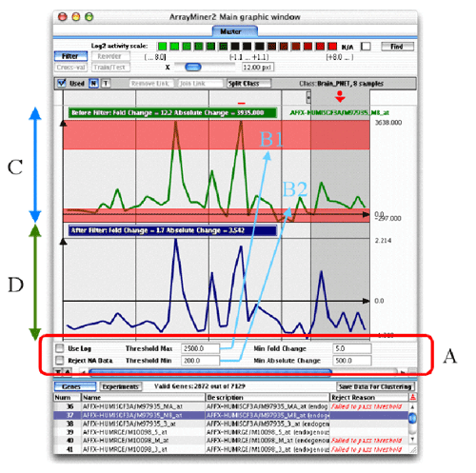Click the small handle icon above the class column
The image size is (476, 473).
point(308,97)
